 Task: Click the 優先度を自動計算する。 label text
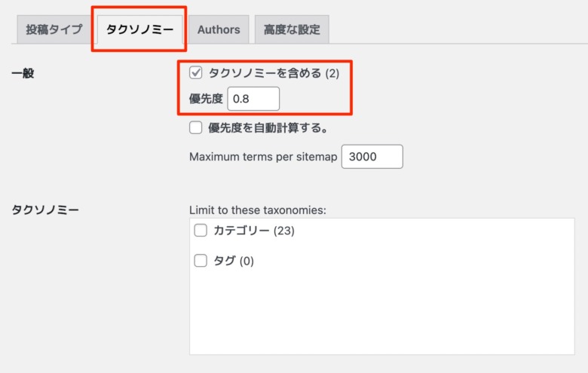(268, 128)
